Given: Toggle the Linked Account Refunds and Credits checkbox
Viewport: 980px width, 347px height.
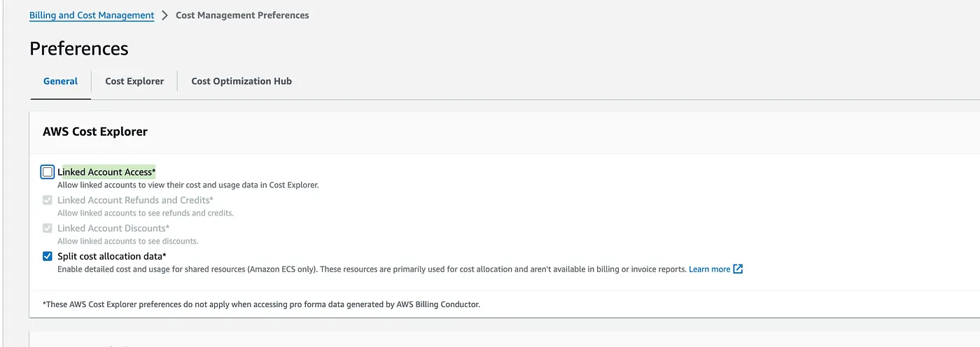Looking at the screenshot, I should click(x=48, y=200).
